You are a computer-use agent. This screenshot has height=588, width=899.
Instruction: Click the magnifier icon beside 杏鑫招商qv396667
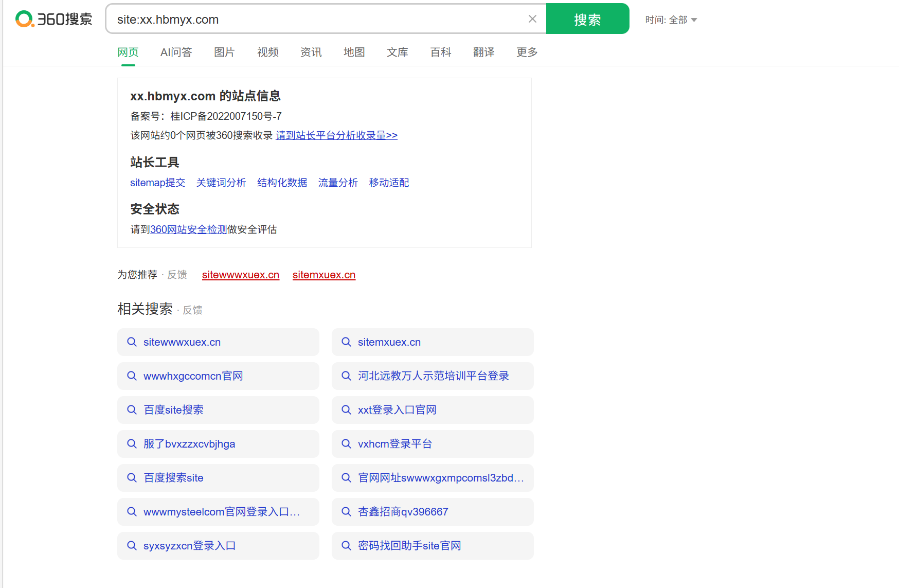[347, 512]
